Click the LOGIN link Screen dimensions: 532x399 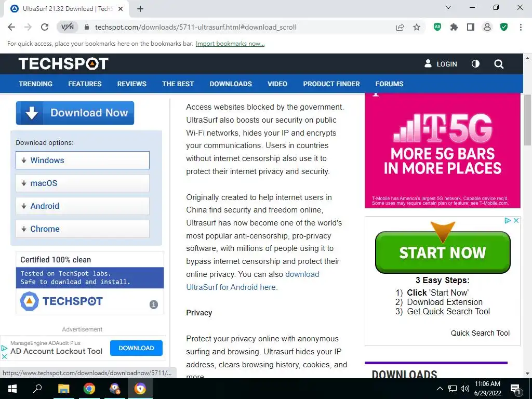pos(441,64)
